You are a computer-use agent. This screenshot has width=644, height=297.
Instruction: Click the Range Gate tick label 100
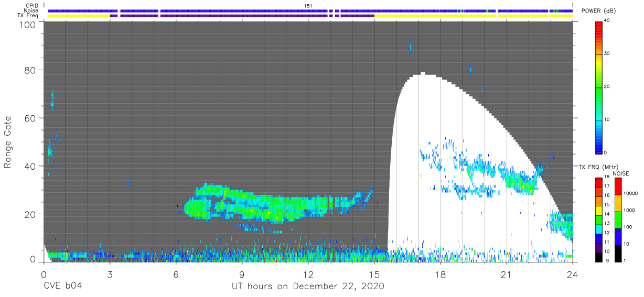click(x=28, y=25)
